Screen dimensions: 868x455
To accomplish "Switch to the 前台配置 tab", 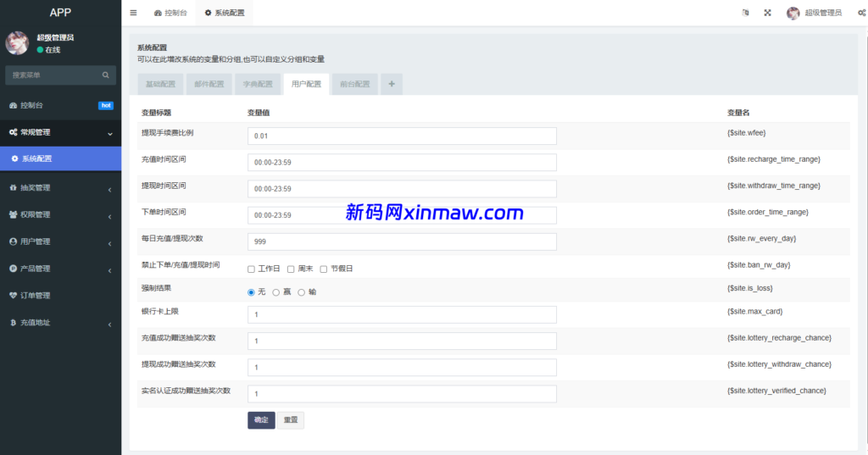I will [355, 84].
